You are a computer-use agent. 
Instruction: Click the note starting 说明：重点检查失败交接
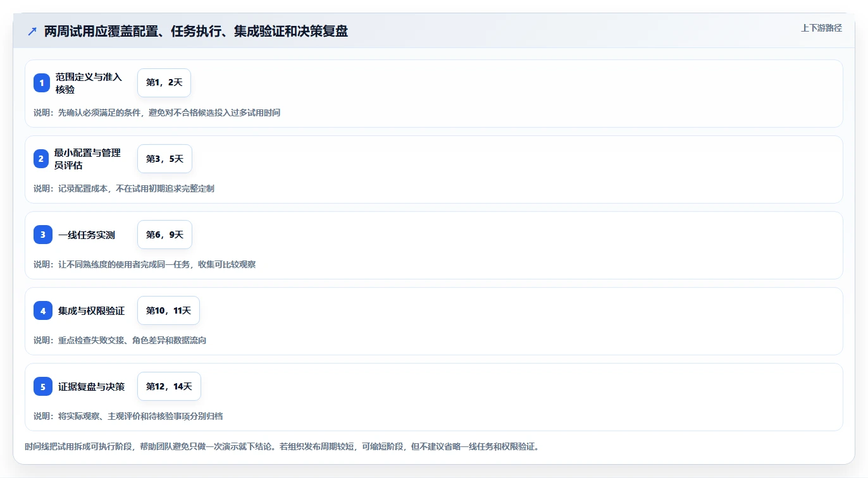[x=120, y=340]
